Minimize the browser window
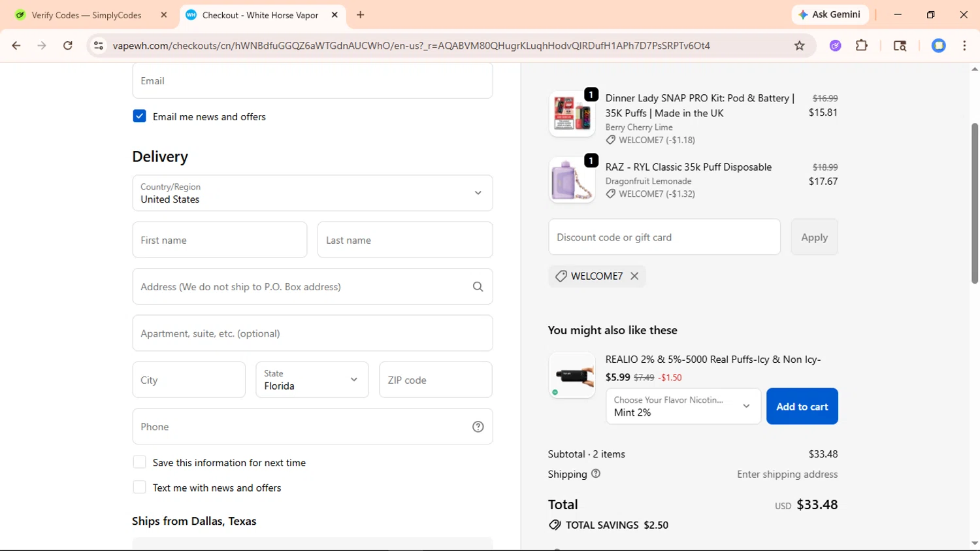Image resolution: width=980 pixels, height=551 pixels. pyautogui.click(x=898, y=14)
